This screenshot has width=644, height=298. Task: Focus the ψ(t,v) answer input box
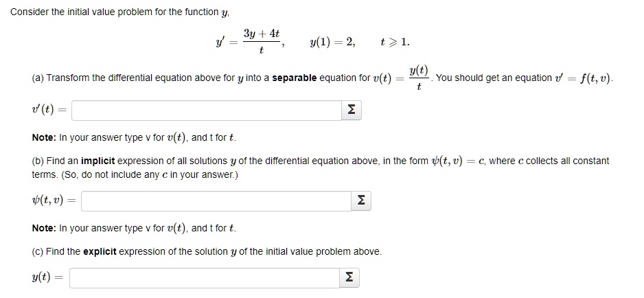coord(216,201)
